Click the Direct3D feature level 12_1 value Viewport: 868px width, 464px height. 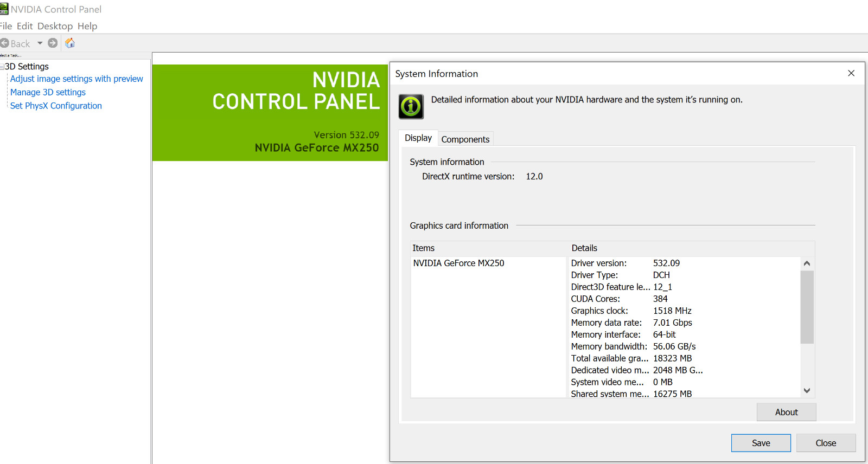pos(662,287)
